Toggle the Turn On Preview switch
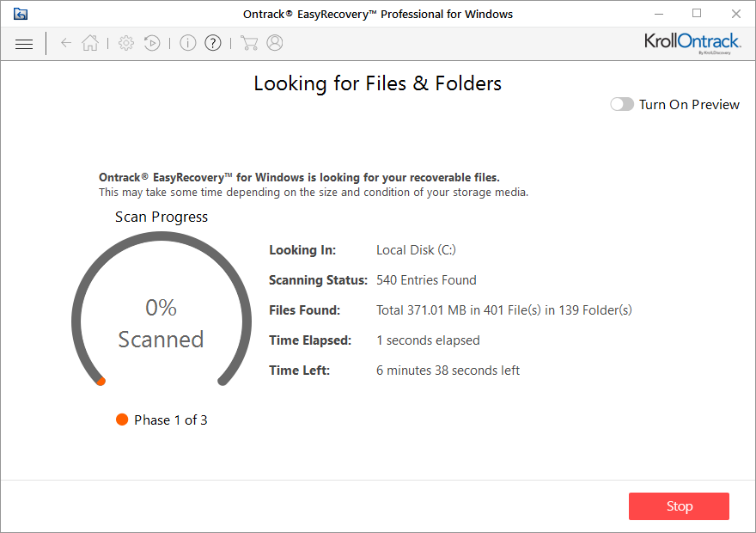Screen dimensions: 756x533 (622, 104)
